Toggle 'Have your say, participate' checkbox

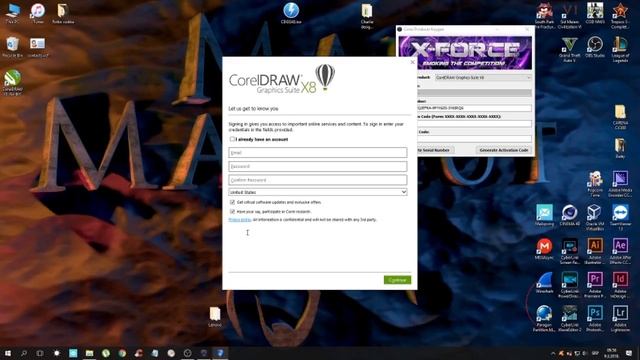[232, 211]
